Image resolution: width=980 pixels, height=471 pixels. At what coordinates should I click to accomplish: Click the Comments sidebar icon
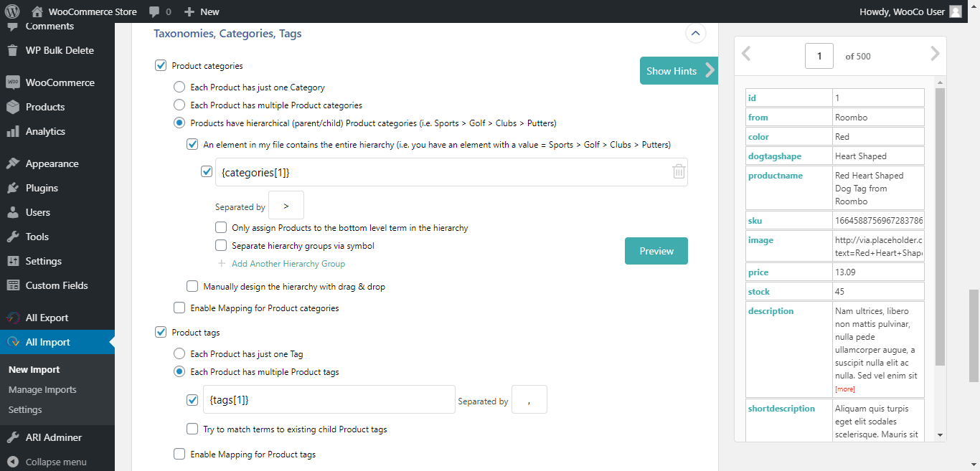(x=13, y=27)
